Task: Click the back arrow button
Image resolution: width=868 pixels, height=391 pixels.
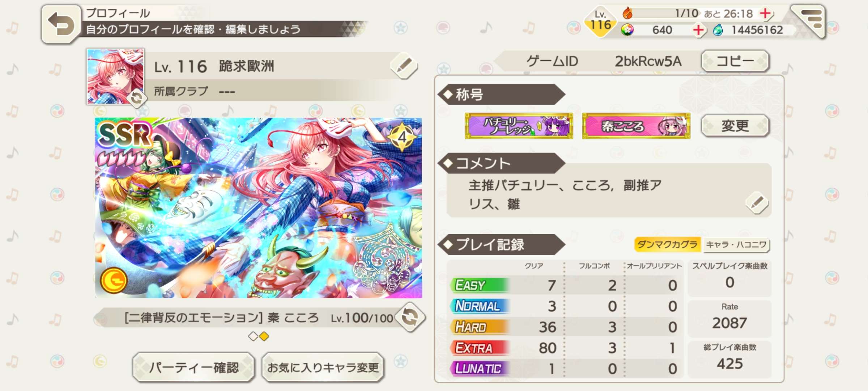Action: [x=61, y=25]
